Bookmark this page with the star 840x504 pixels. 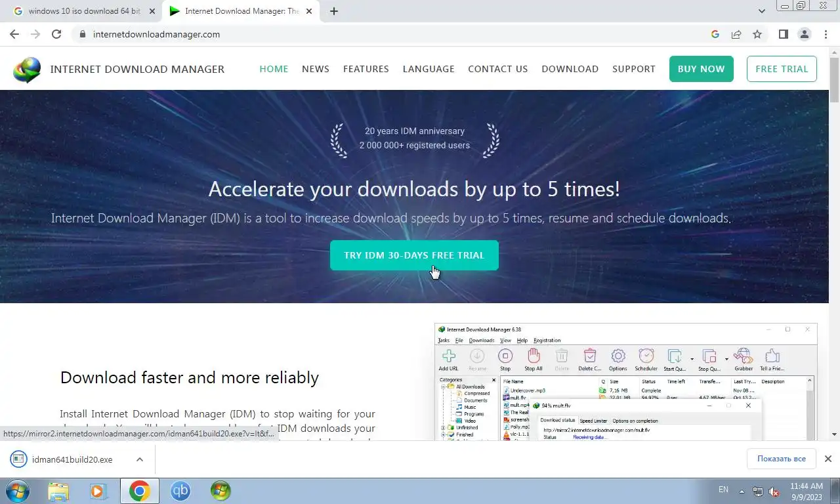pyautogui.click(x=757, y=34)
